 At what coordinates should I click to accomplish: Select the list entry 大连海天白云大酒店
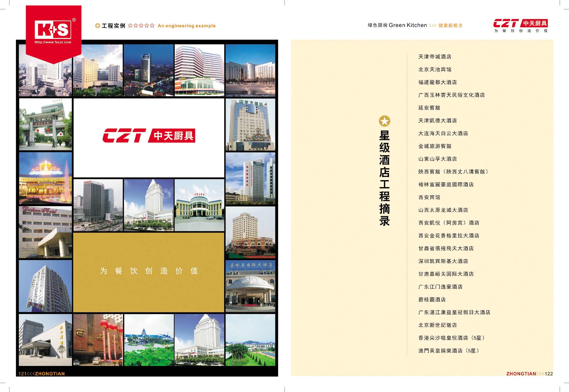click(x=443, y=133)
